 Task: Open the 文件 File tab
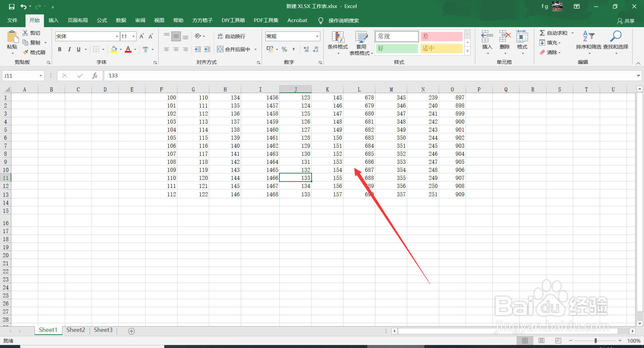pyautogui.click(x=12, y=20)
